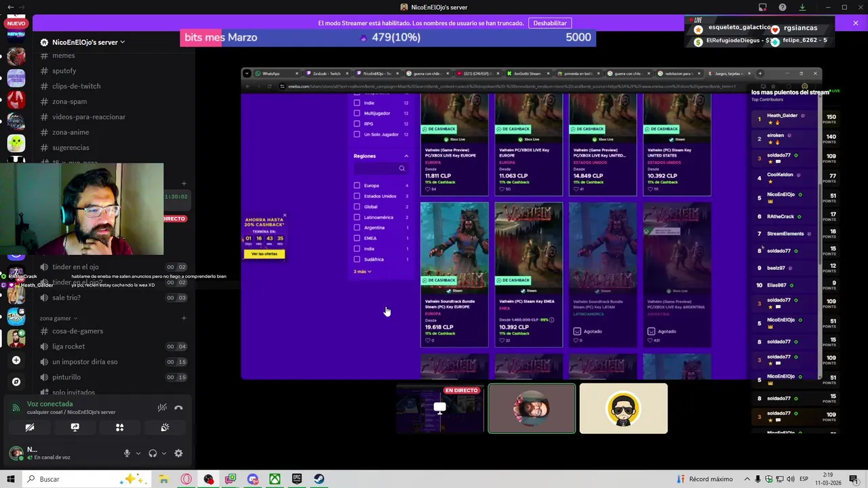
Task: Check the Un Solo Jugador filter
Action: [x=357, y=134]
